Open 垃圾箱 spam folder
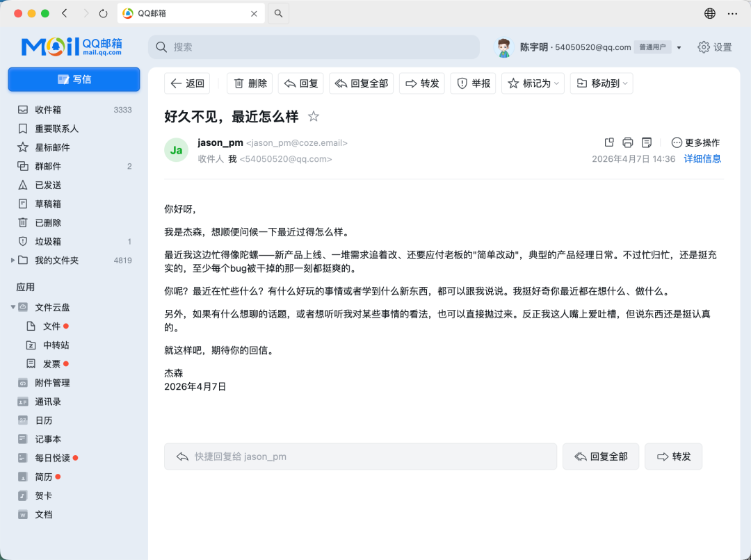 [74, 242]
